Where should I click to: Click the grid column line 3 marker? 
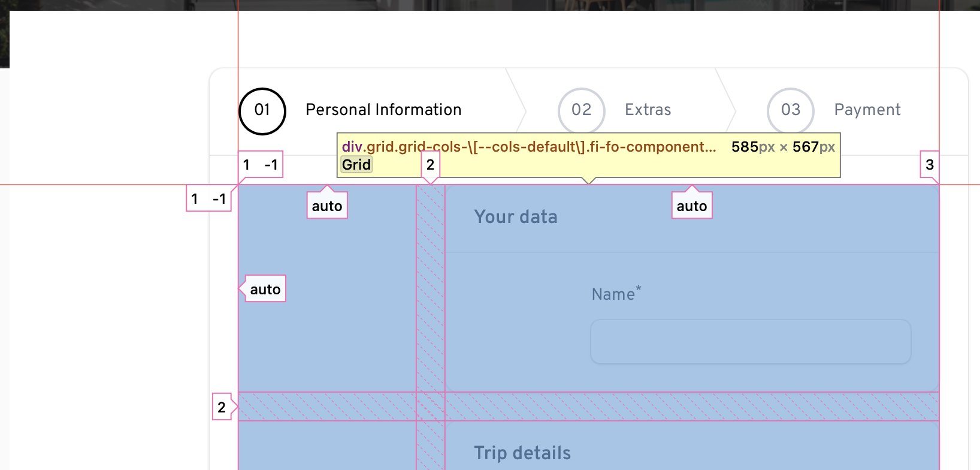point(929,165)
